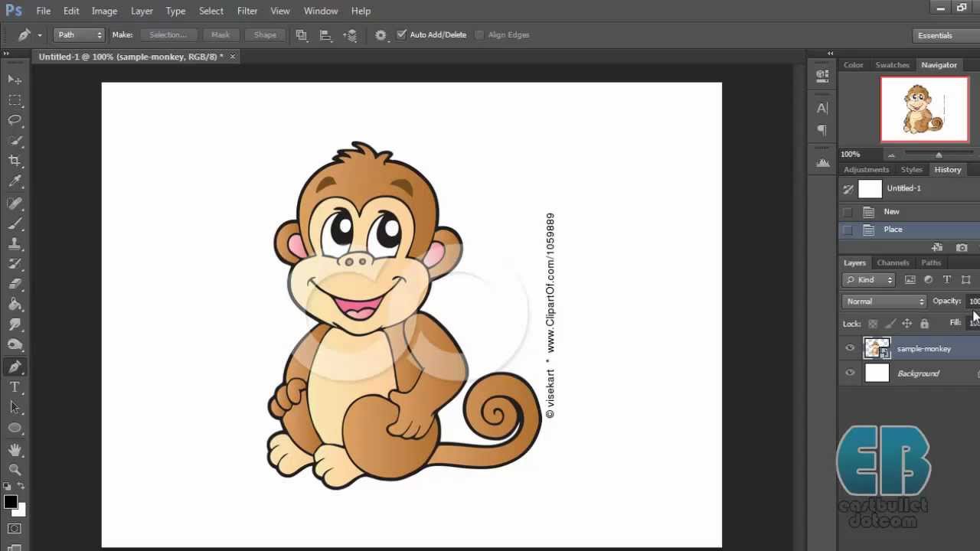Screen dimensions: 980x551
Task: Select the Zoom tool
Action: tap(15, 470)
